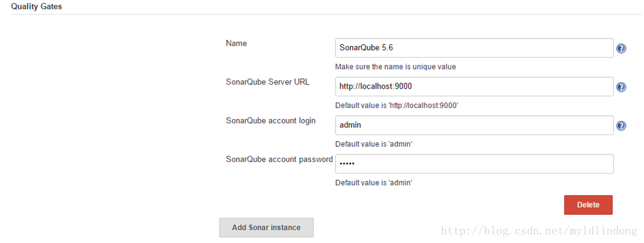Delete this Sonar instance with red button
Screen dimensions: 644x243
coord(588,205)
